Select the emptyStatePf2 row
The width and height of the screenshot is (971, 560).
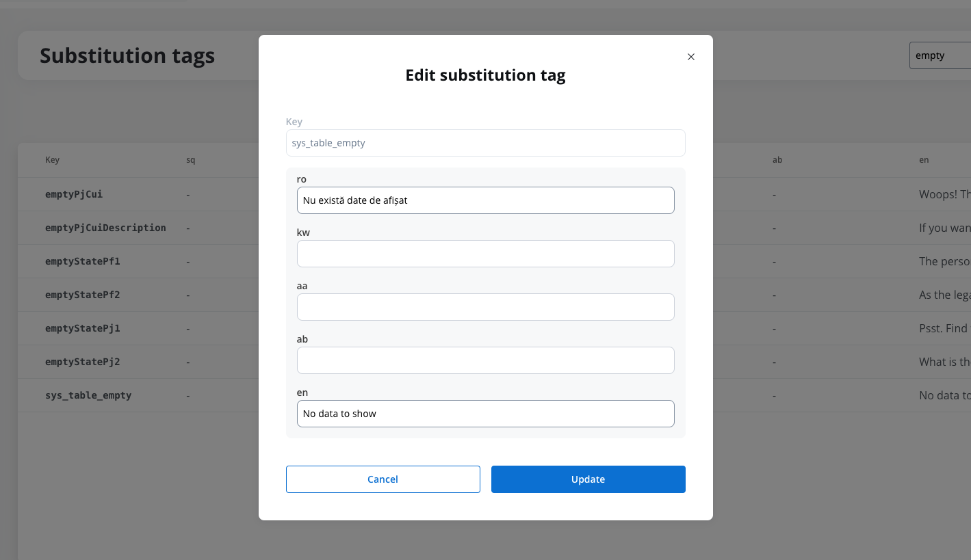click(x=494, y=295)
